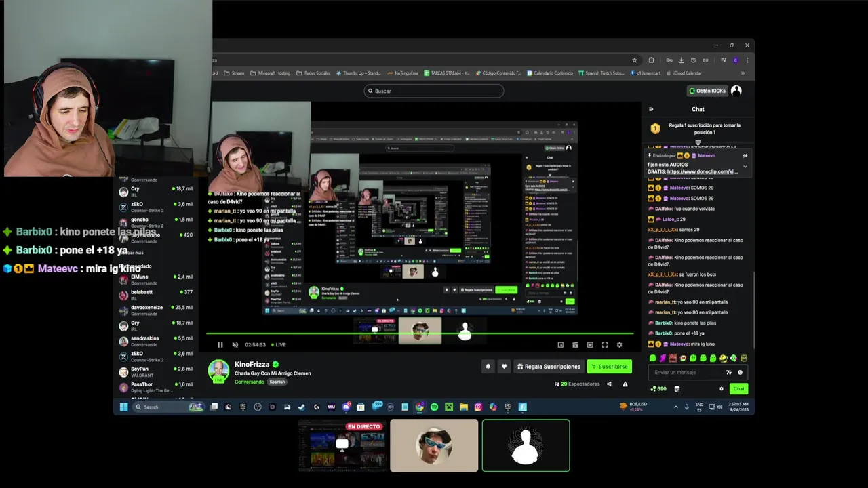
Task: Open emoji picker in chat input
Action: [x=740, y=372]
